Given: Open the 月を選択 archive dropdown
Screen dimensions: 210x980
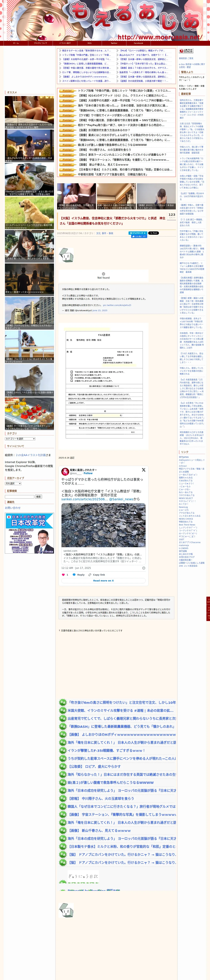Looking at the screenshot, I should coord(13,483).
